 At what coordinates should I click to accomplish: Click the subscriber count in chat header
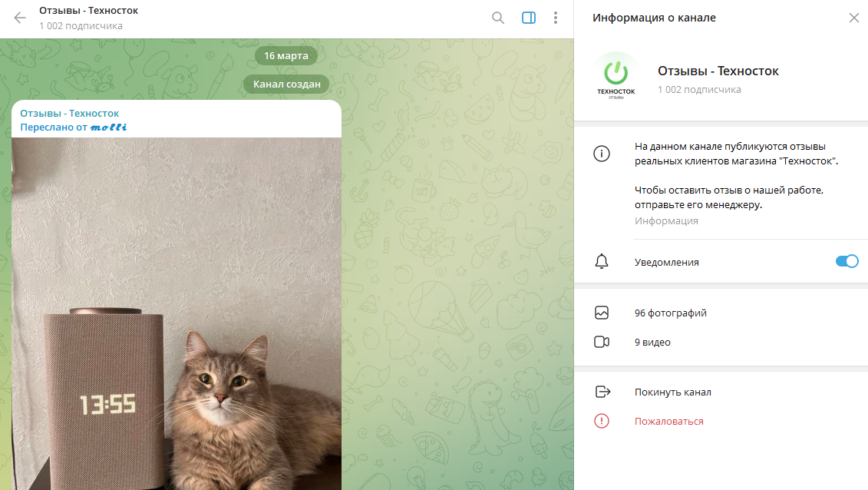(81, 26)
